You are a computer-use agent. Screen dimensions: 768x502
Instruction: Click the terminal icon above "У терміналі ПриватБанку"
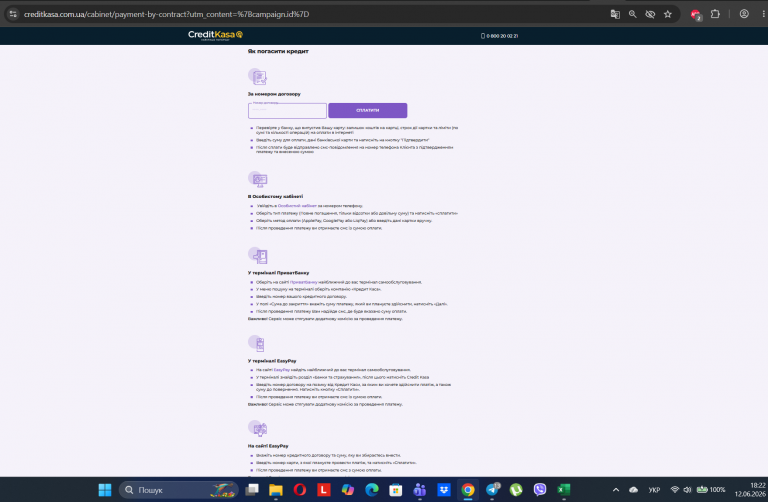coord(258,256)
